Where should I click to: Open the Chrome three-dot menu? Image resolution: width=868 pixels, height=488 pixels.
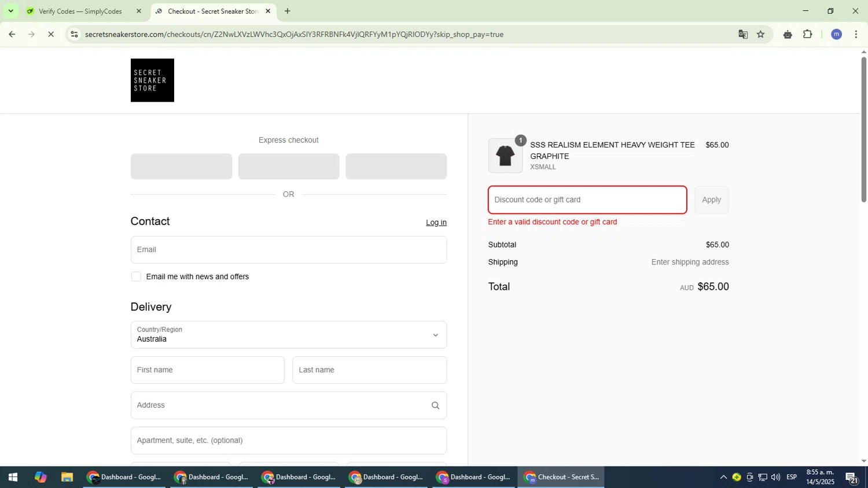point(856,34)
